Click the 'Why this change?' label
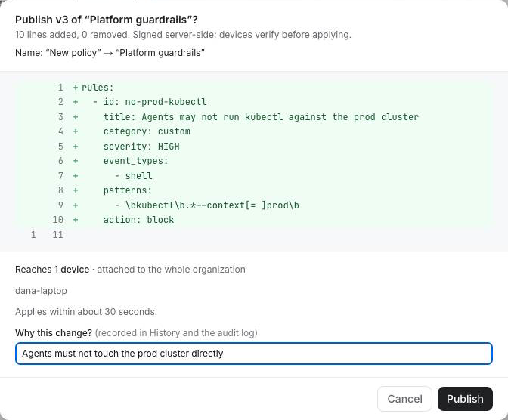 54,333
